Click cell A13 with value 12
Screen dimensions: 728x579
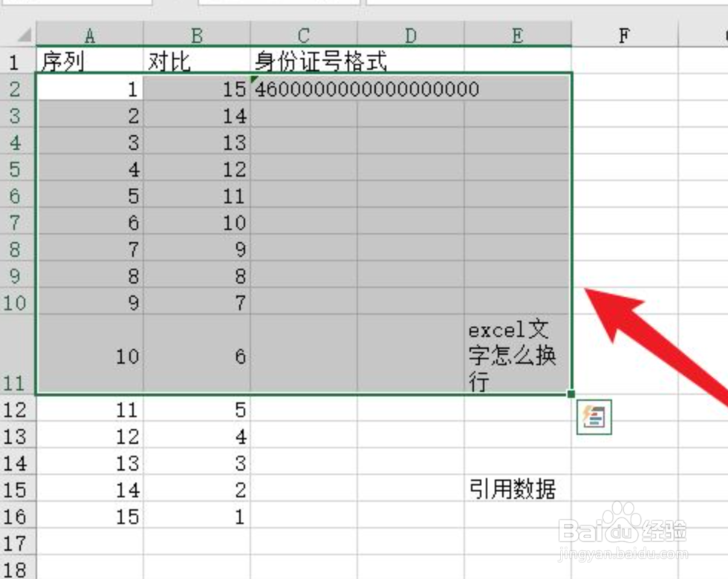tap(90, 436)
